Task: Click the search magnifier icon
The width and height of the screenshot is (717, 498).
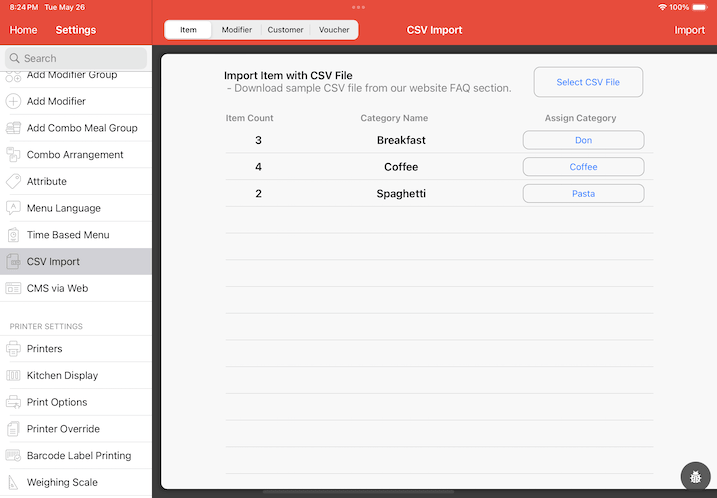Action: click(x=15, y=58)
